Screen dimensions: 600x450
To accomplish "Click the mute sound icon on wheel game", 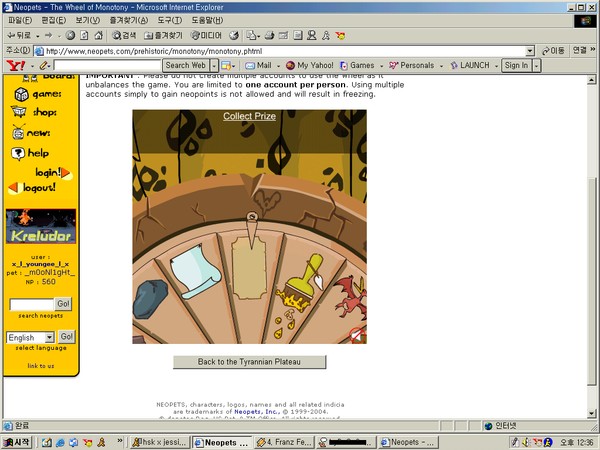I will (357, 336).
